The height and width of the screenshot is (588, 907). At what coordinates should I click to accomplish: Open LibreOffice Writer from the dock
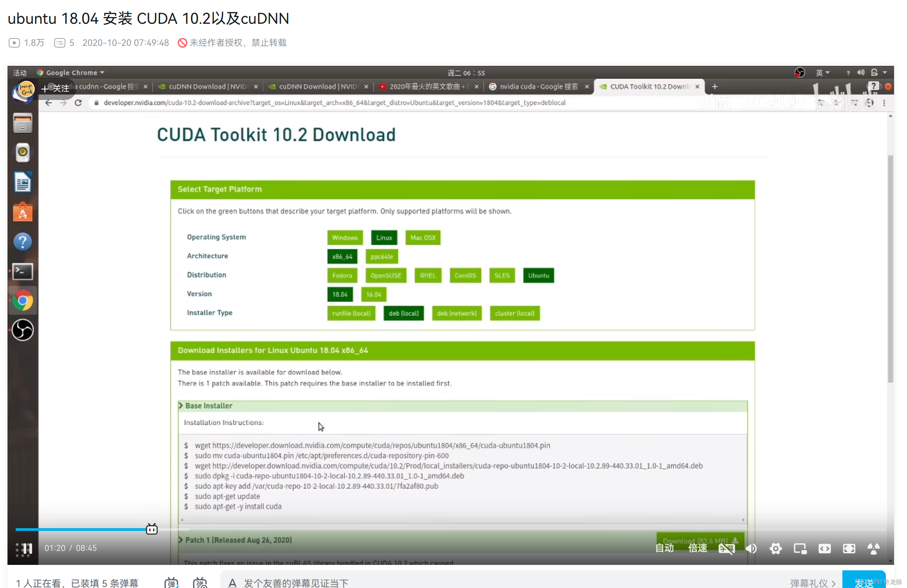[x=22, y=182]
